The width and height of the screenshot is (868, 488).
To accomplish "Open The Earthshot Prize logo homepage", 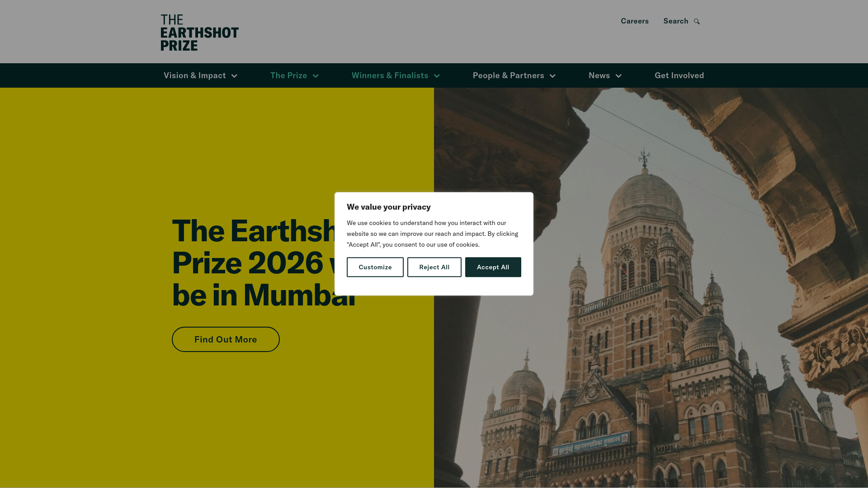I will [199, 33].
